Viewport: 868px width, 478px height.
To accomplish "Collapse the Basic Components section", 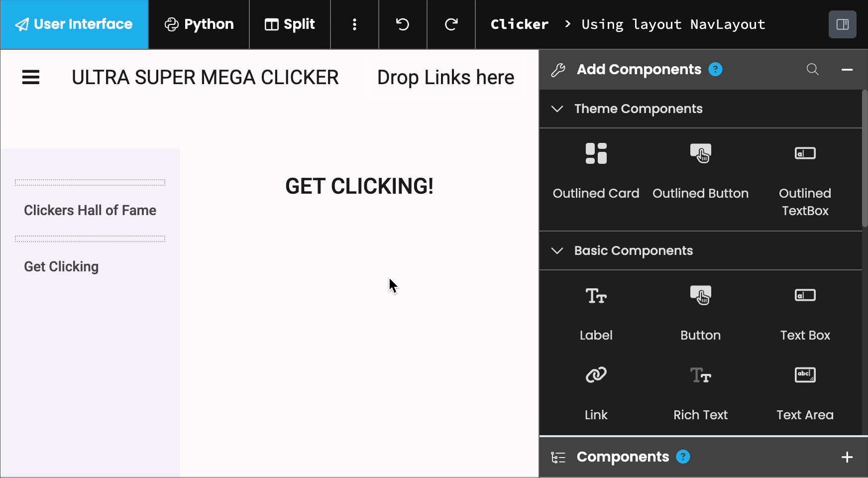I will click(557, 251).
